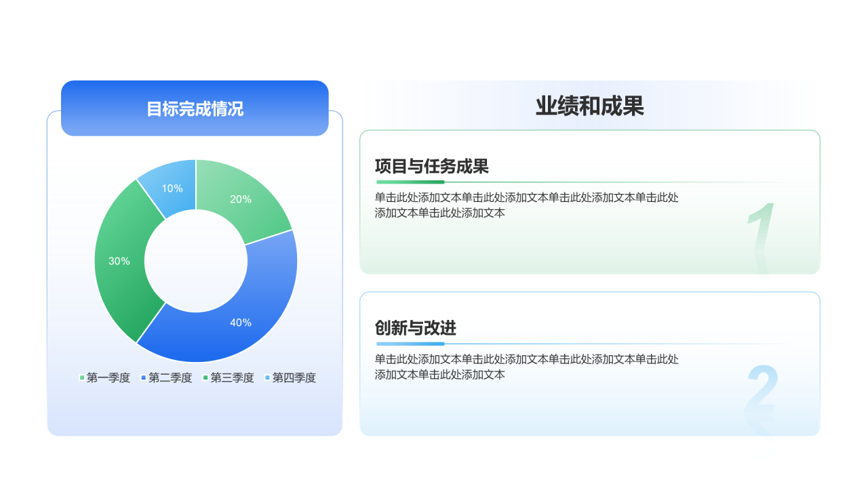Click the 10% light blue segment

pyautogui.click(x=171, y=188)
